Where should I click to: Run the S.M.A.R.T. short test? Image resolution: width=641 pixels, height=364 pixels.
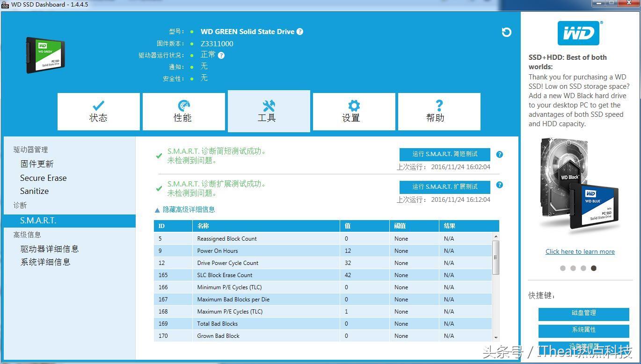click(x=444, y=154)
